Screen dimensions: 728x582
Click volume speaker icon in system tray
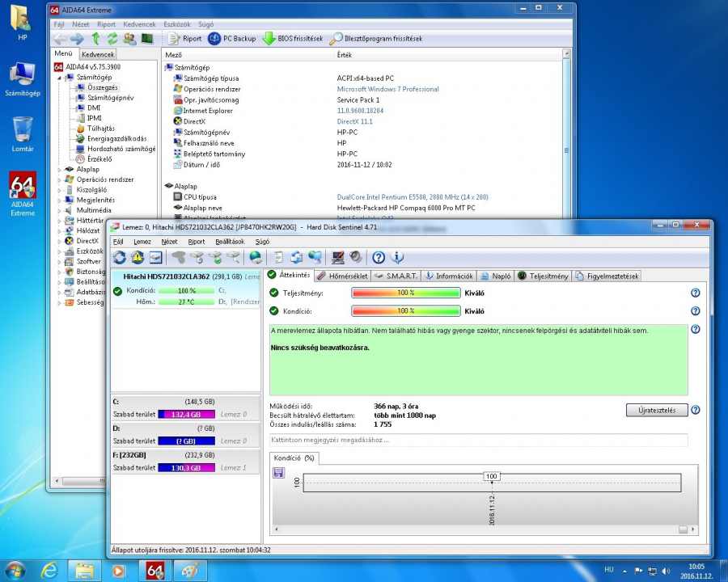[666, 571]
